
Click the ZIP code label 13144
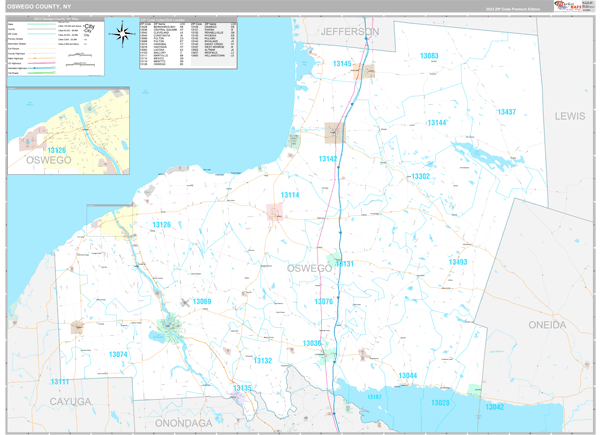436,122
